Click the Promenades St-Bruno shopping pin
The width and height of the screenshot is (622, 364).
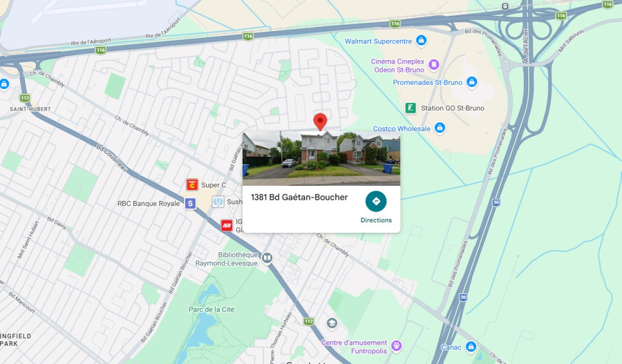click(x=471, y=82)
